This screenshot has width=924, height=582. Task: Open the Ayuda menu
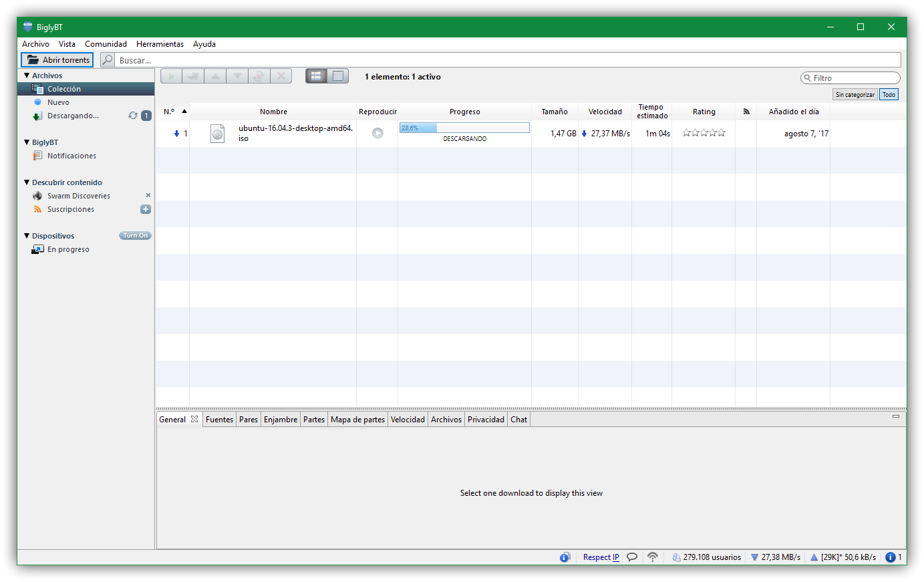[x=204, y=44]
